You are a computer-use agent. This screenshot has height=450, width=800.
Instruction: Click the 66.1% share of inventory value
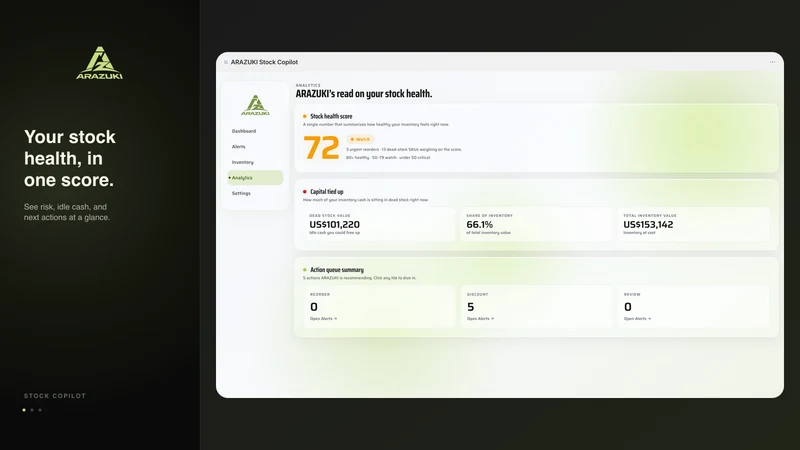(x=480, y=224)
